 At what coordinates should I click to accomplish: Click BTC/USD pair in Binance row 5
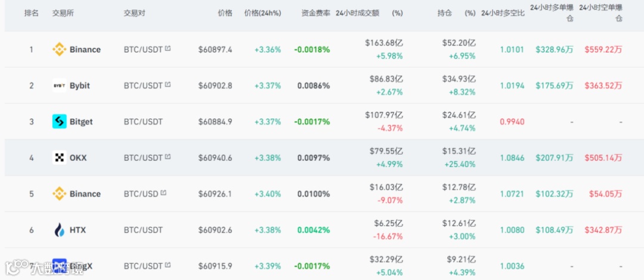141,193
